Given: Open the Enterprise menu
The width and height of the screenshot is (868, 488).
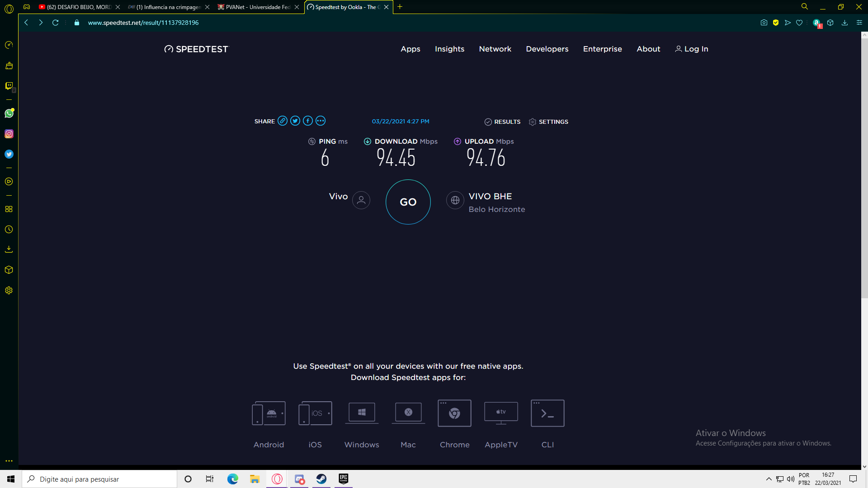Looking at the screenshot, I should [602, 49].
